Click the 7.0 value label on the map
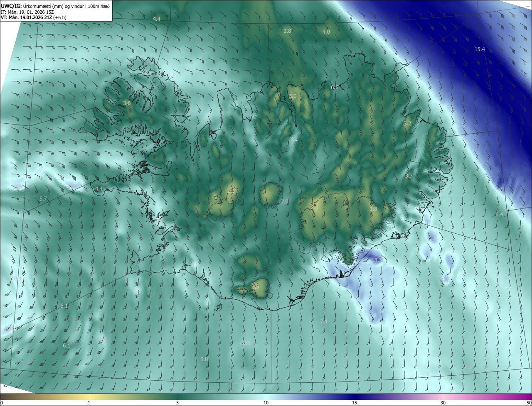Viewport: 532px width, 406px height. click(x=284, y=201)
